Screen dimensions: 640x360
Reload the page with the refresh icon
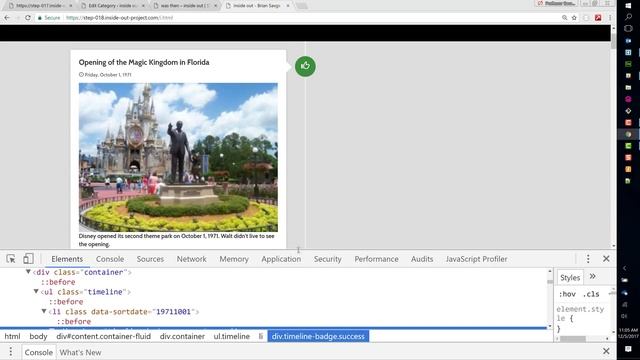tap(28, 18)
